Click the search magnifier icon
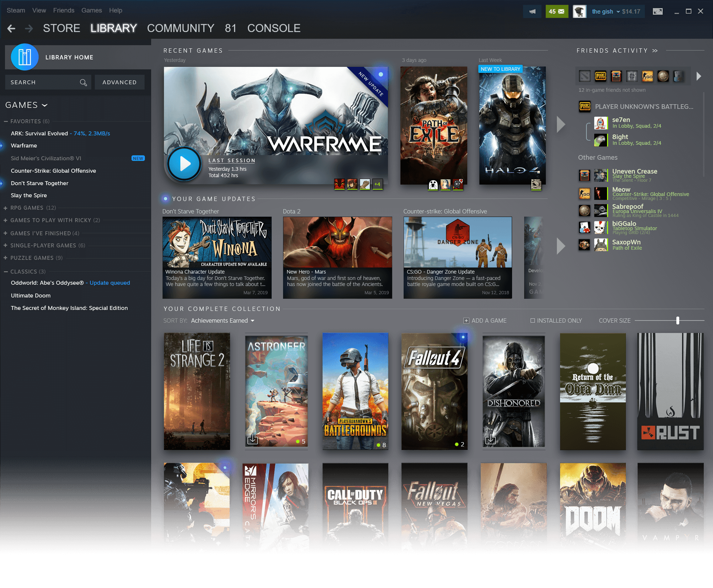This screenshot has width=713, height=588. (x=83, y=83)
